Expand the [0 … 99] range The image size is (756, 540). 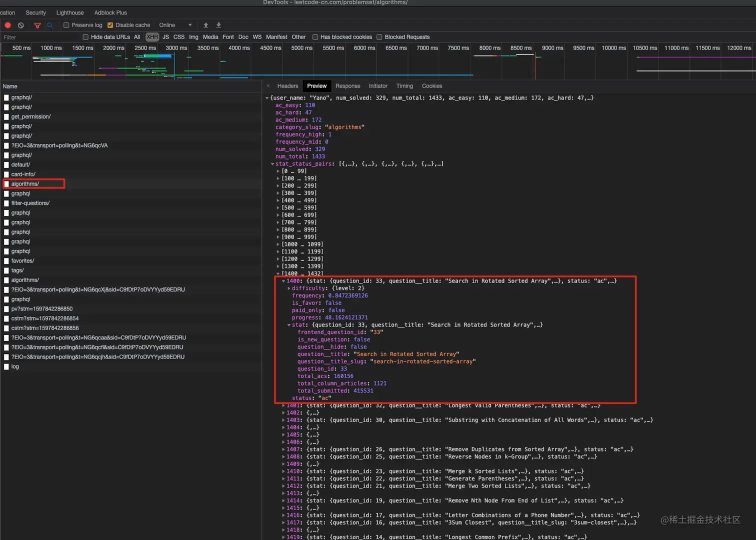coord(278,171)
